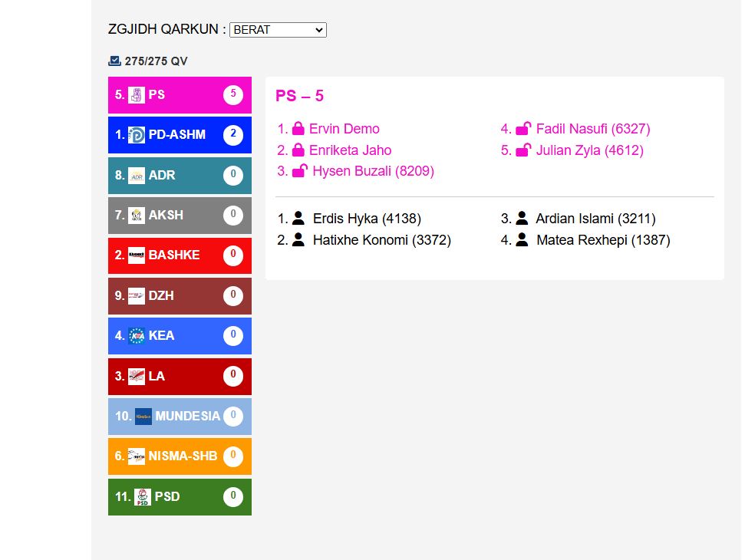Viewport: 745px width, 560px height.
Task: Click the seat count badge on LA
Action: pos(233,376)
